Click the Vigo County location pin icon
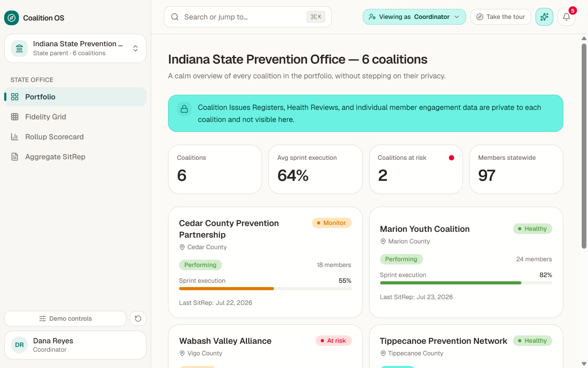 click(182, 353)
